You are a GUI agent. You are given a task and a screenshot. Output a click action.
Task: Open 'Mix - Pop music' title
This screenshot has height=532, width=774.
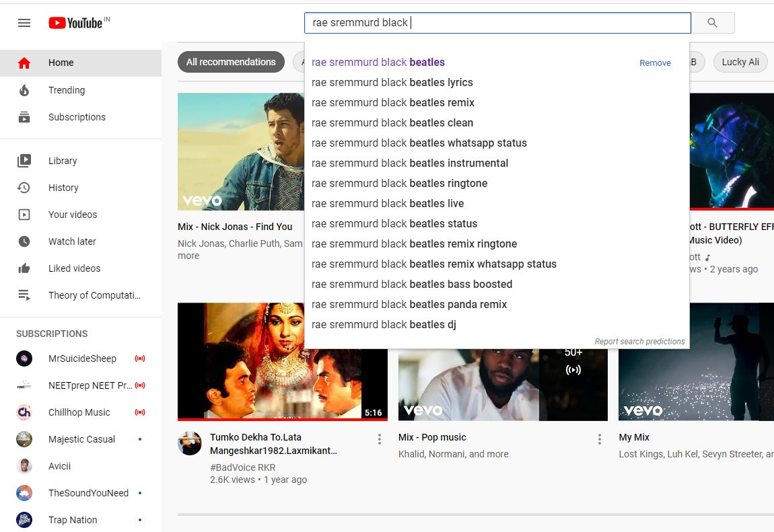pos(432,437)
